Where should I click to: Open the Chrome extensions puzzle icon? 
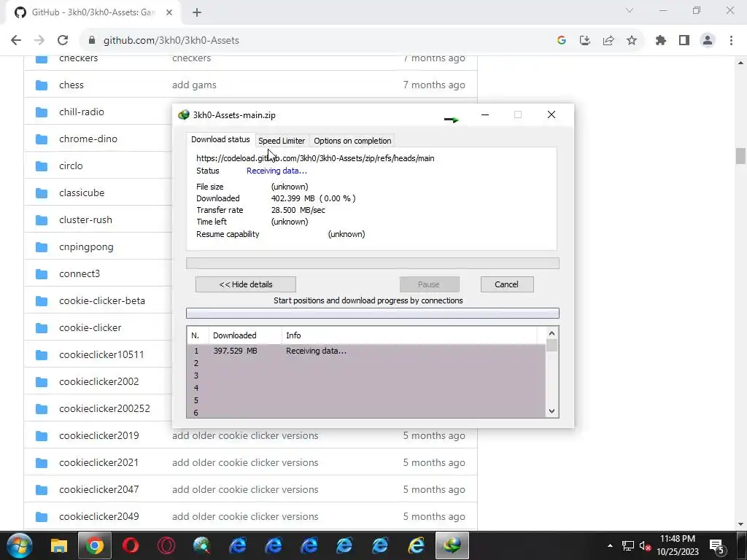coord(661,41)
